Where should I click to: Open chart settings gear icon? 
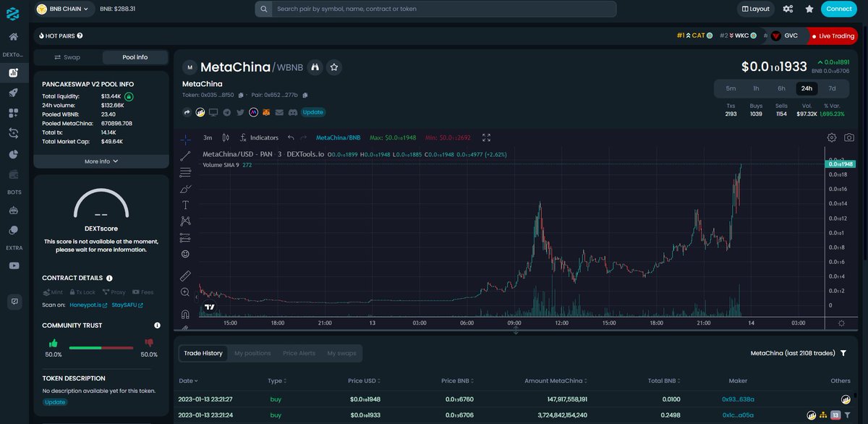[x=832, y=137]
